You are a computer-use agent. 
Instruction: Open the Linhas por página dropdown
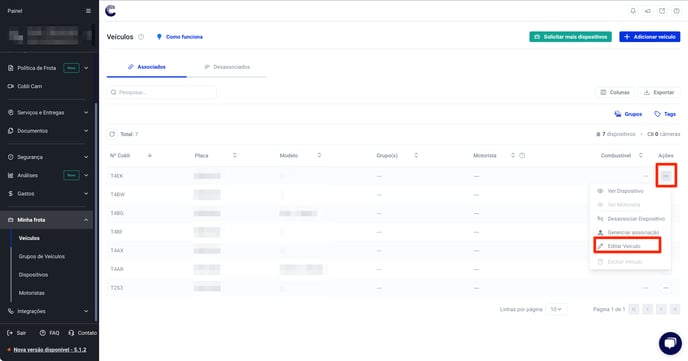click(556, 309)
